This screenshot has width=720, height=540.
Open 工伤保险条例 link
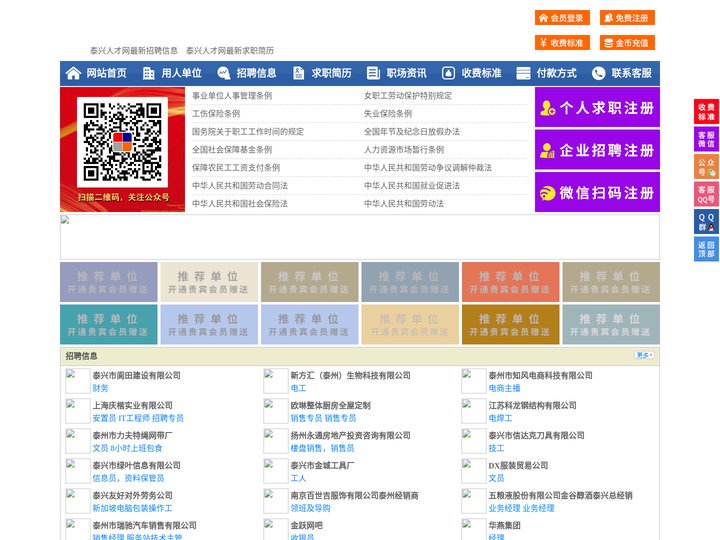[x=216, y=113]
